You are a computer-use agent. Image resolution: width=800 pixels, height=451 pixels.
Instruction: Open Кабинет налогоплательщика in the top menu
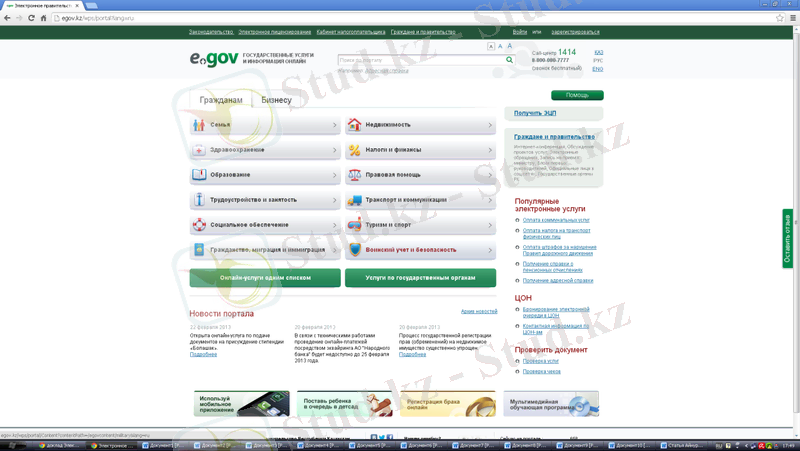[351, 32]
